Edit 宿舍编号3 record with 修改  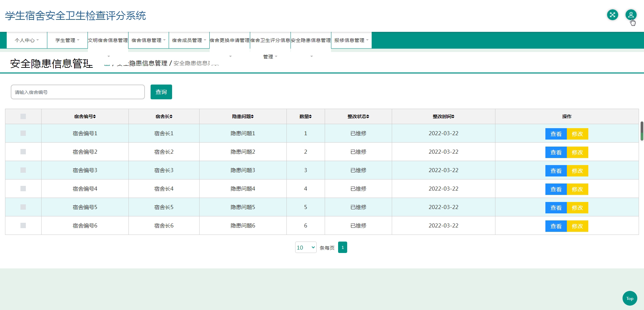(577, 171)
